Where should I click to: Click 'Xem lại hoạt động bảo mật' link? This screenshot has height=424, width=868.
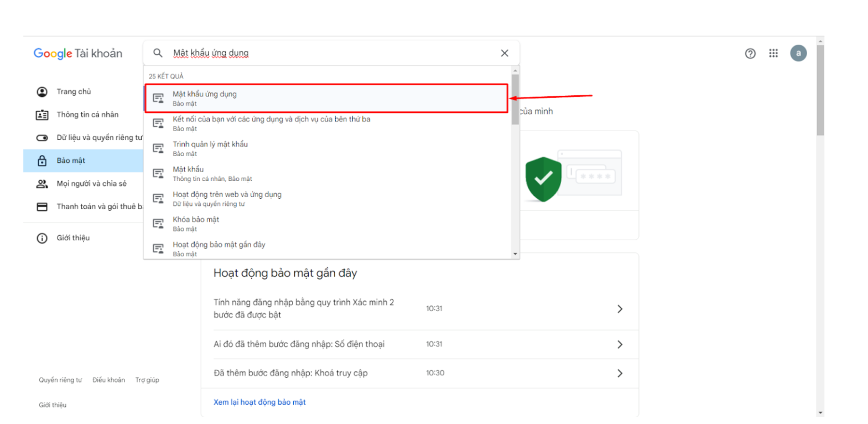(259, 402)
